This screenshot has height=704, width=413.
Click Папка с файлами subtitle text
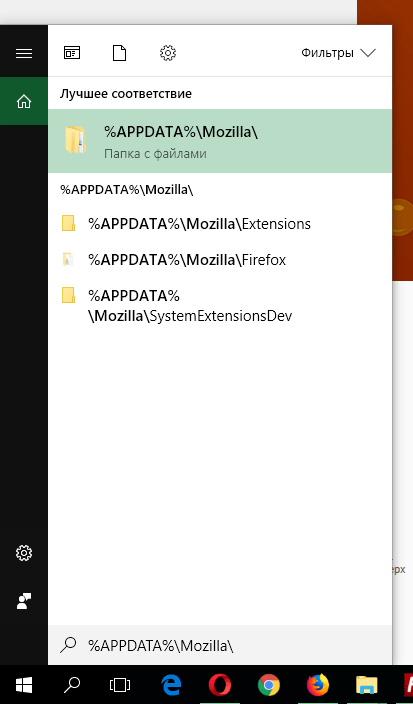155,154
